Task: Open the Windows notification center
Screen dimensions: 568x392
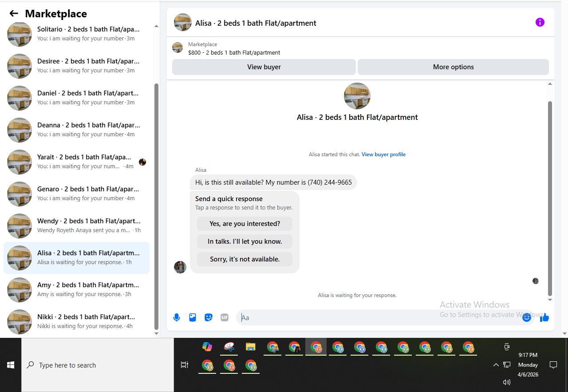Action: point(553,365)
